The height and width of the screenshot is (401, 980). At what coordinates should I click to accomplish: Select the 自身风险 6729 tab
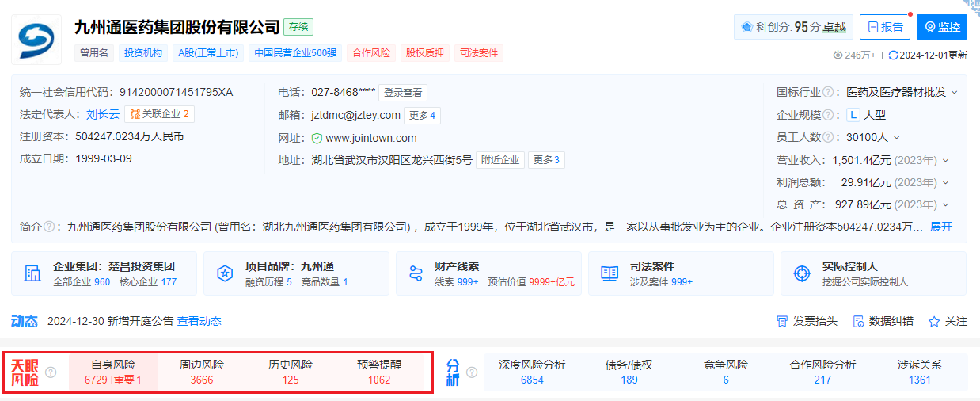(x=113, y=372)
